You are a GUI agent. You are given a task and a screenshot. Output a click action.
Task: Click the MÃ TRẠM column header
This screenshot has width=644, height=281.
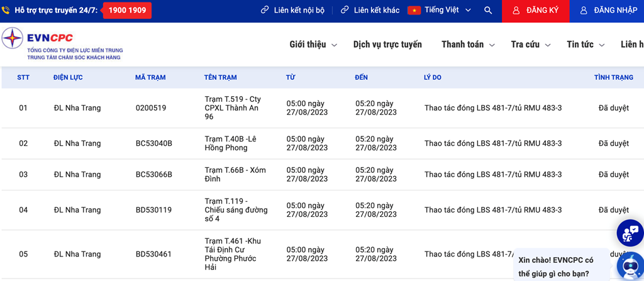[x=150, y=77]
